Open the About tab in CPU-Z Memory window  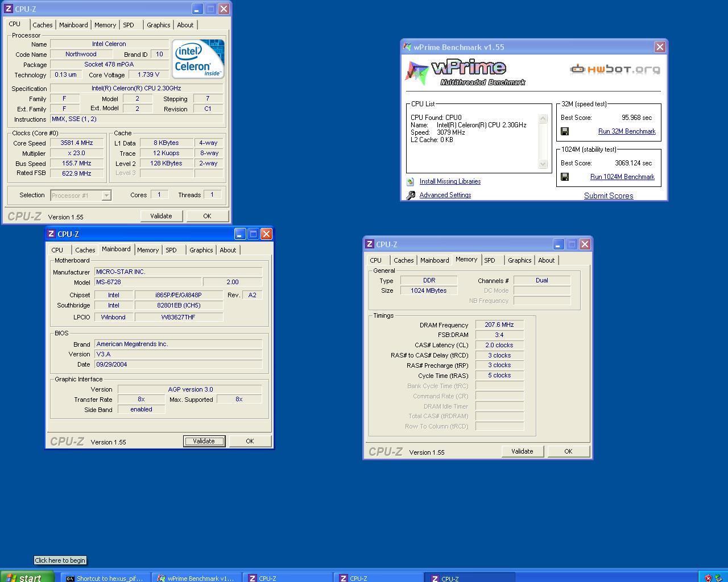click(547, 260)
